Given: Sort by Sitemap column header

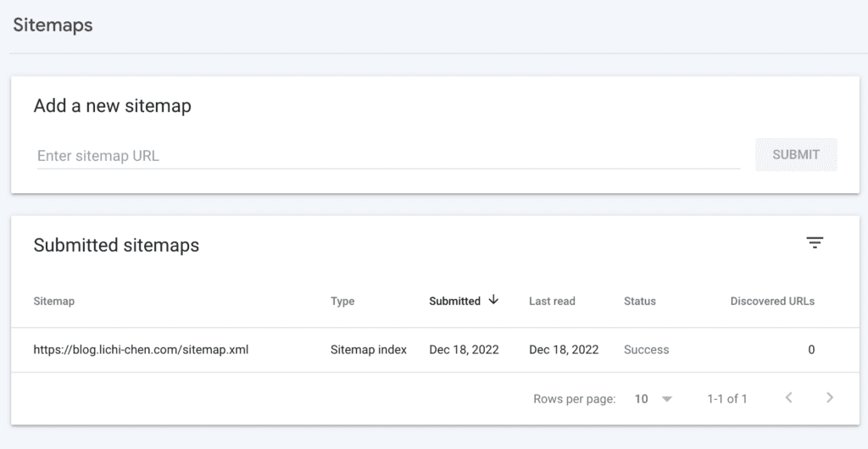Looking at the screenshot, I should click(53, 302).
